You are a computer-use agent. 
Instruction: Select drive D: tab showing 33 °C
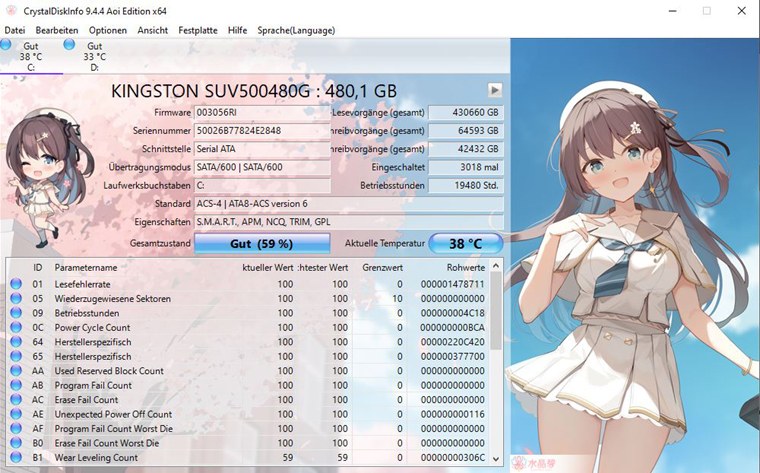tap(95, 56)
